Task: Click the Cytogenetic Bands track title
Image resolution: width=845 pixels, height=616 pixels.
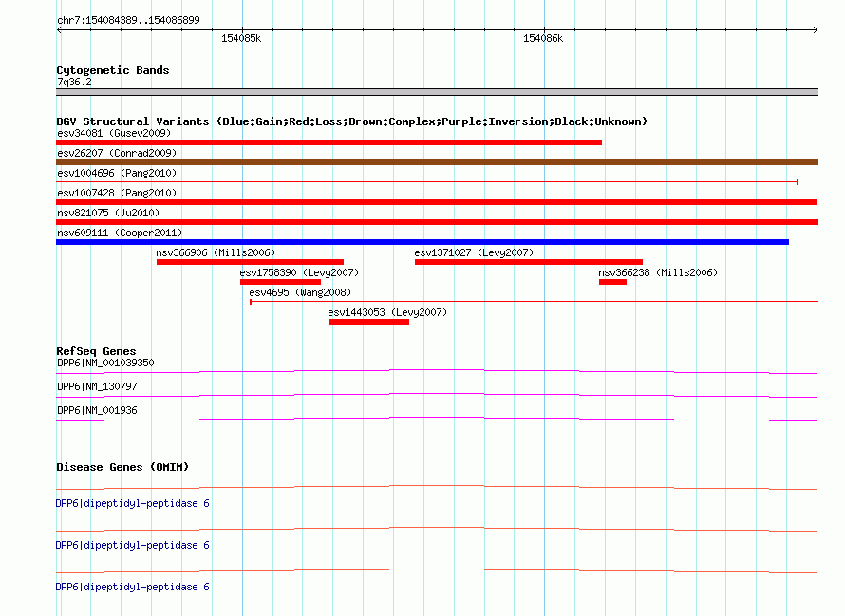Action: 113,70
